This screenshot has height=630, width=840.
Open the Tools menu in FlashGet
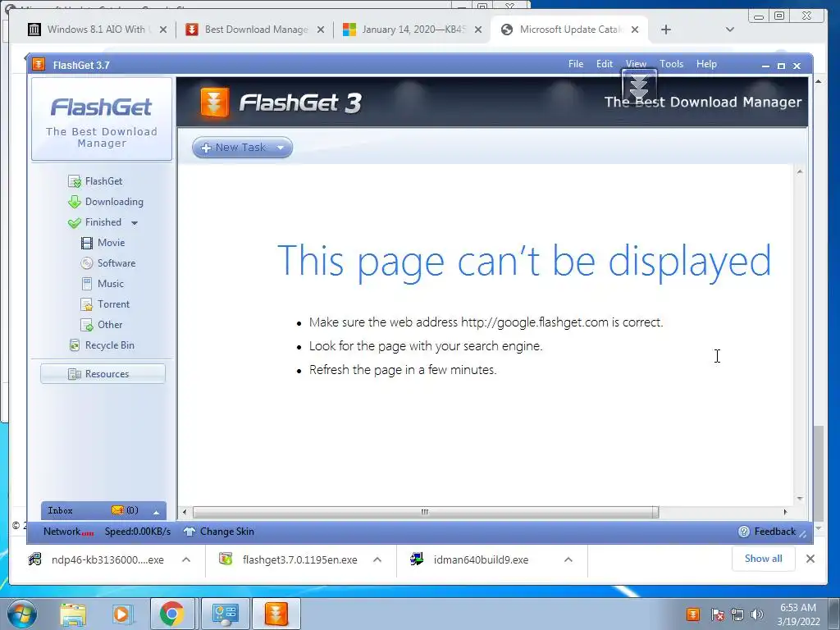click(671, 64)
